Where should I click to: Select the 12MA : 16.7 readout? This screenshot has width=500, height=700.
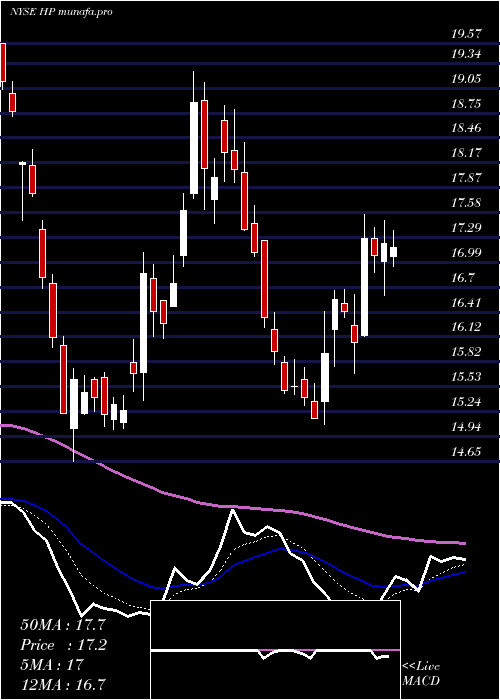click(x=63, y=684)
